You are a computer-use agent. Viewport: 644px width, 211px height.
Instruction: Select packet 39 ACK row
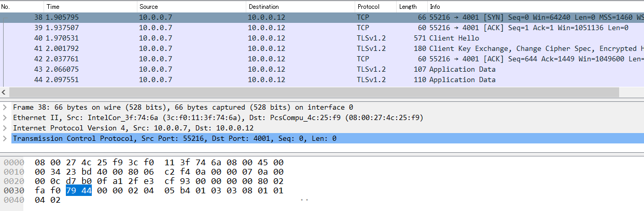pyautogui.click(x=322, y=28)
